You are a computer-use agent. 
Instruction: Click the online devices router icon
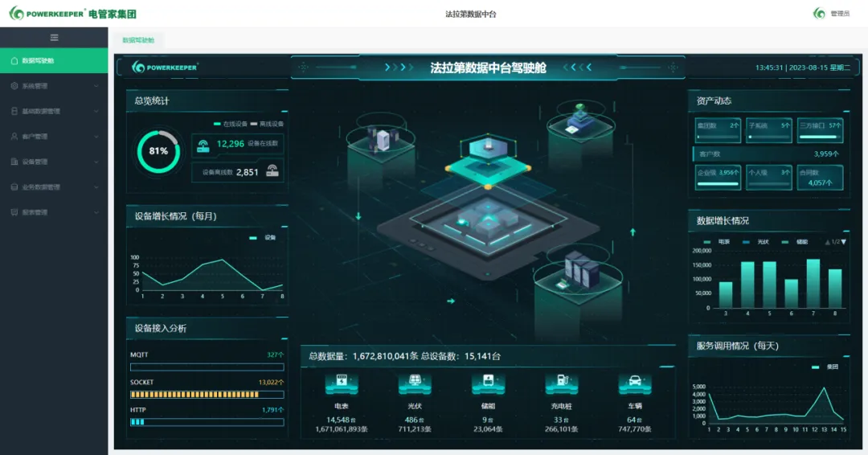tap(203, 145)
